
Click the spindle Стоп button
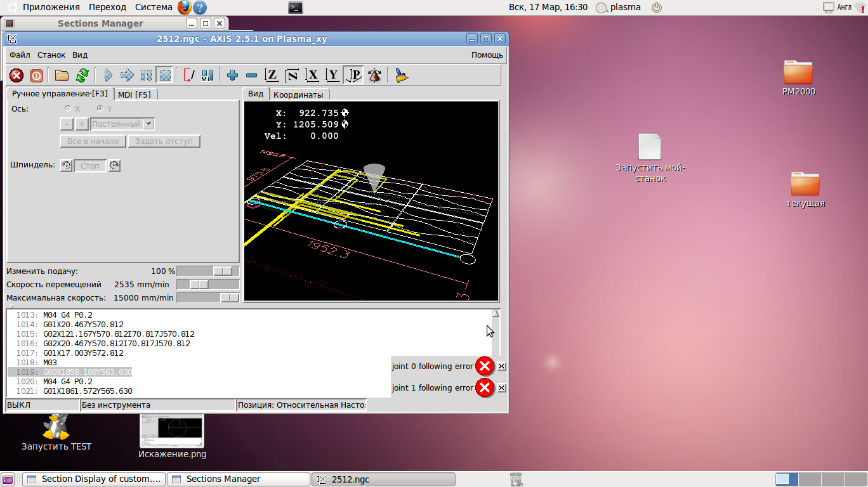[90, 166]
